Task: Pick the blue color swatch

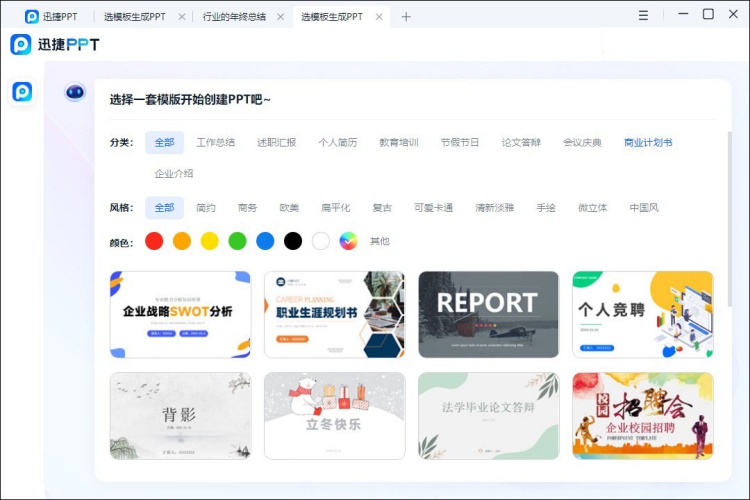Action: [265, 241]
